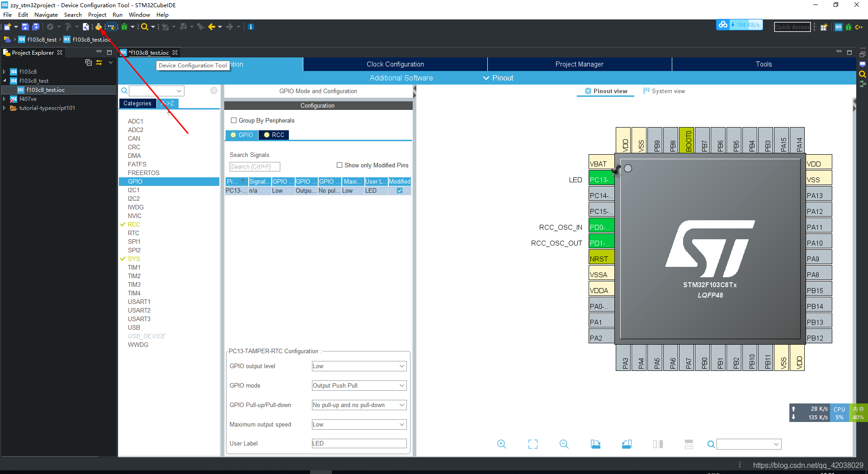Screen dimensions: 868x474
Task: Click the C/C++ perspective icon
Action: click(x=859, y=27)
